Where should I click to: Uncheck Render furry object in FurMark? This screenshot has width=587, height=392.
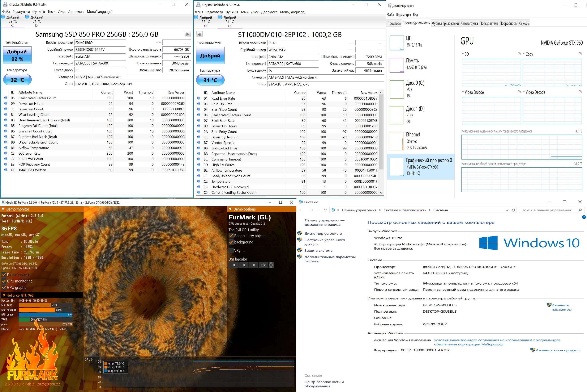point(231,236)
